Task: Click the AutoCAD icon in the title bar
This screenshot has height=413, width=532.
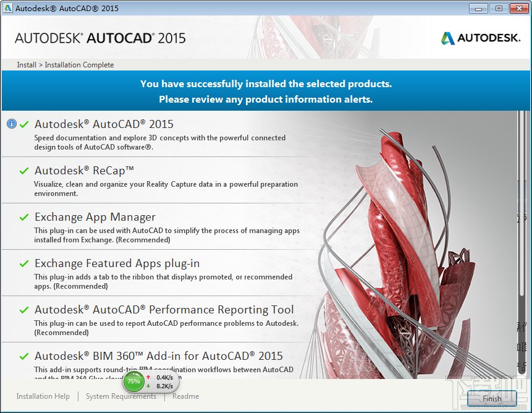Action: point(9,8)
